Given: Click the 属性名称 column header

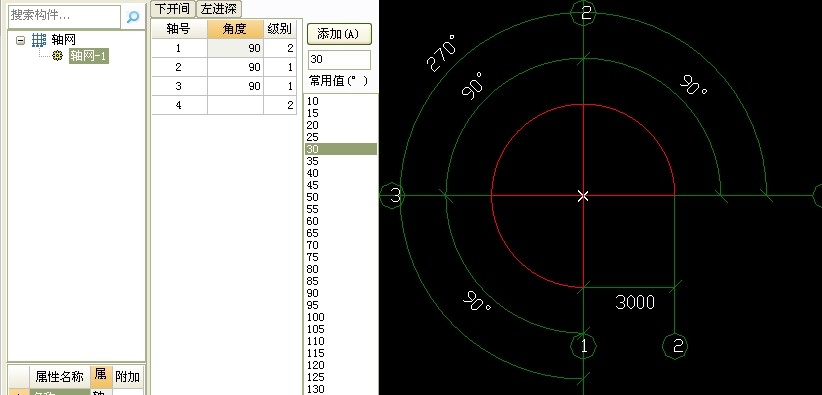Looking at the screenshot, I should pos(59,377).
